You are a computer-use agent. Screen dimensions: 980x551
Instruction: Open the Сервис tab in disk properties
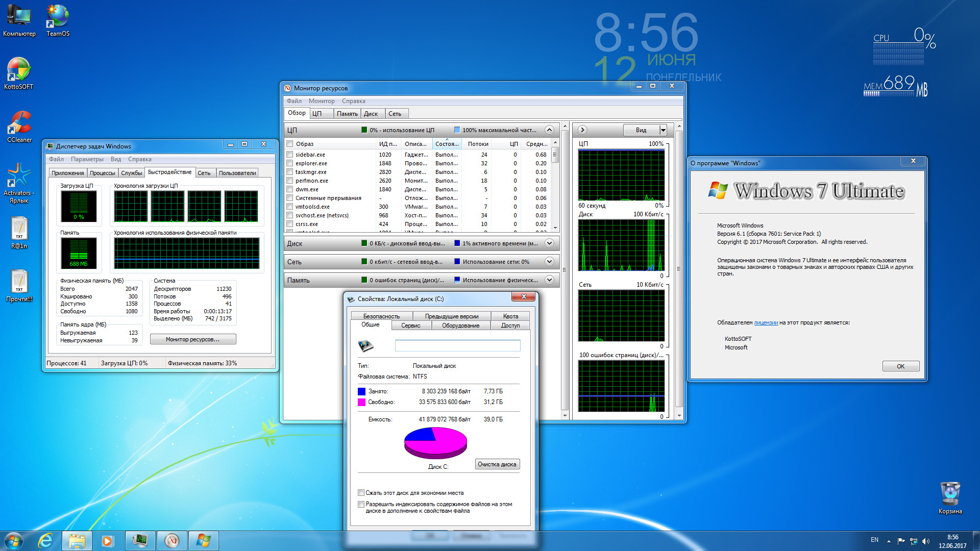411,325
